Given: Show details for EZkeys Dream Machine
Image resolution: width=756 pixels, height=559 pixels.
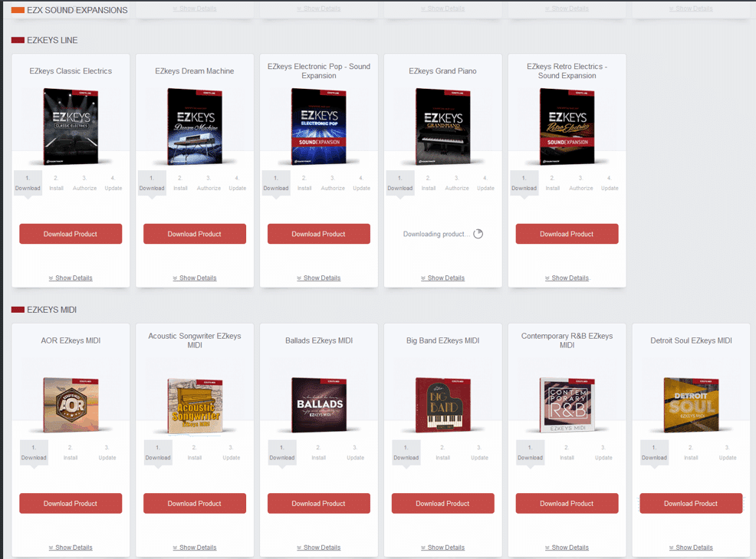Looking at the screenshot, I should pyautogui.click(x=195, y=278).
